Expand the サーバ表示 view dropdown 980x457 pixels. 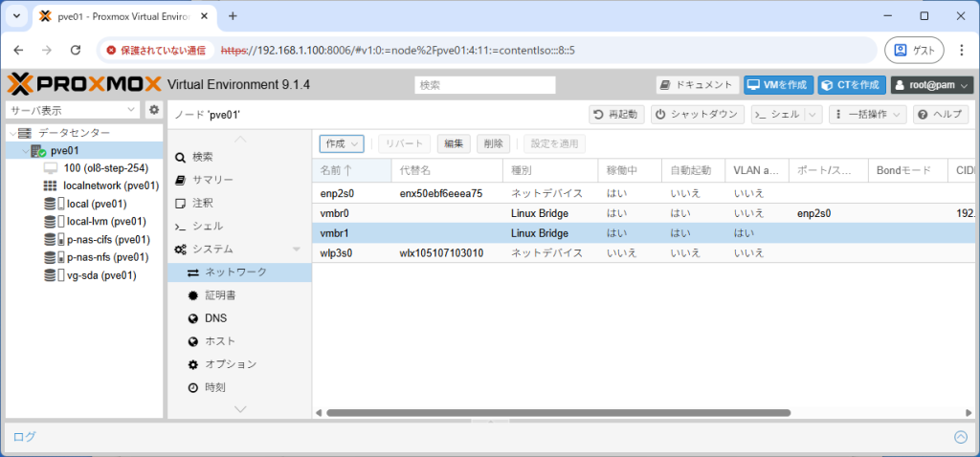tap(131, 110)
